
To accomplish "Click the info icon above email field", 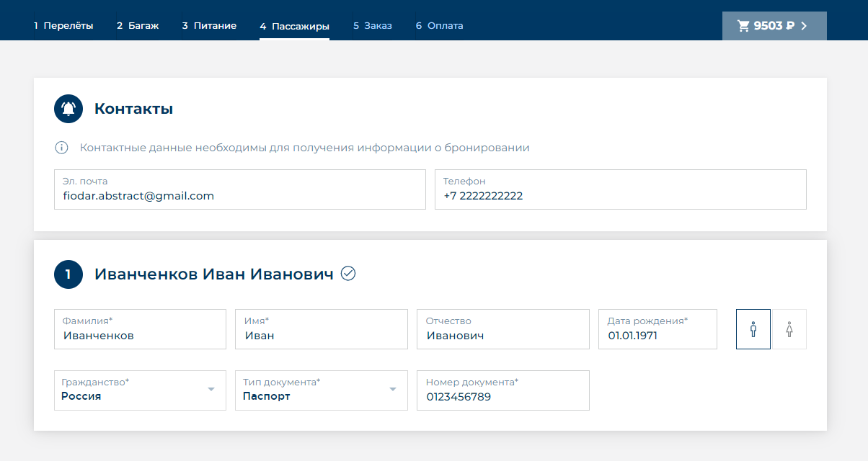I will (62, 148).
